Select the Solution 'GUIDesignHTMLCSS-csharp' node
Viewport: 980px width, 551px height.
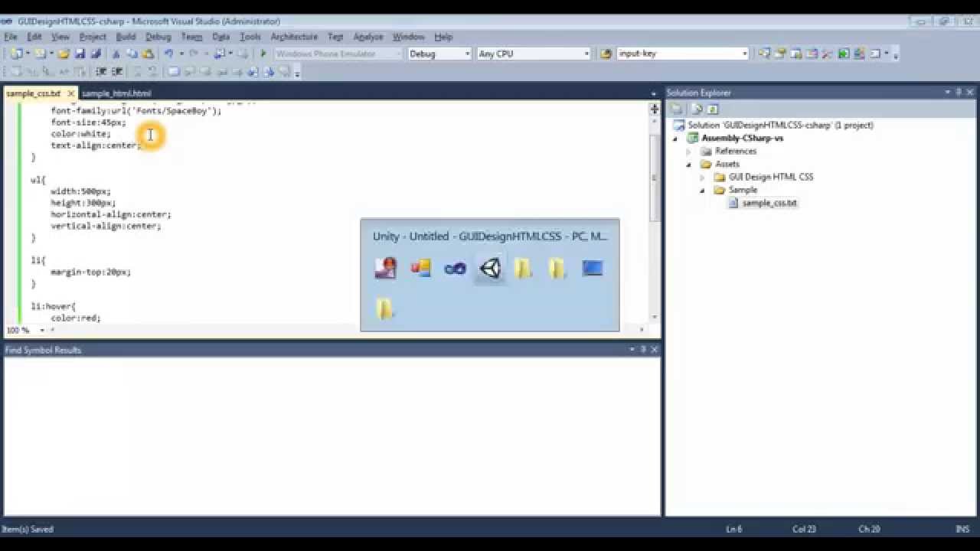pos(780,126)
